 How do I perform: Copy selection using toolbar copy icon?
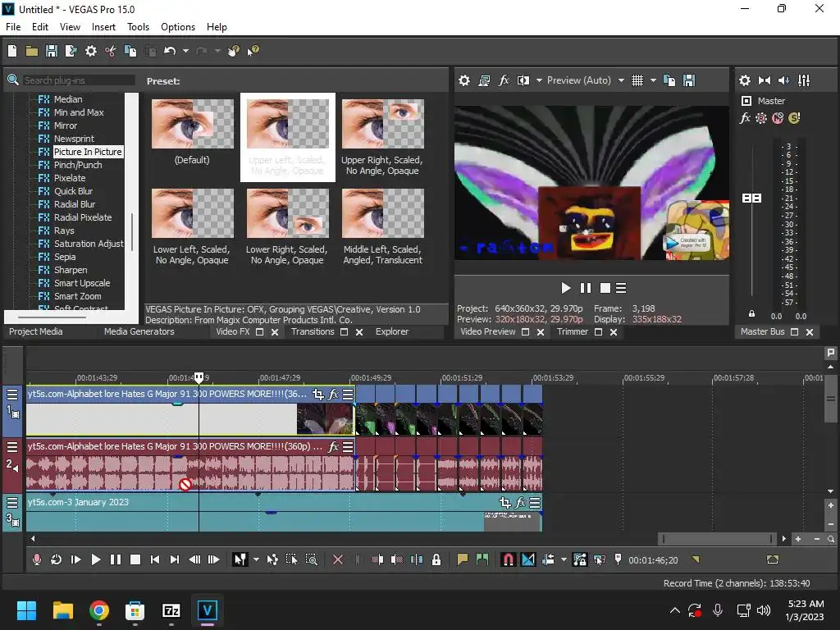130,51
